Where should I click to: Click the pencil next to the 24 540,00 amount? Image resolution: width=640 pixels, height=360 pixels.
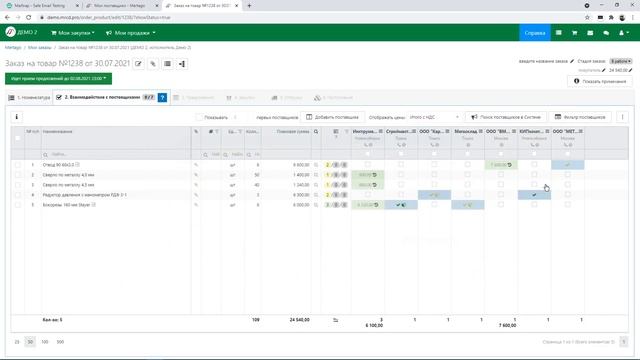(x=631, y=70)
